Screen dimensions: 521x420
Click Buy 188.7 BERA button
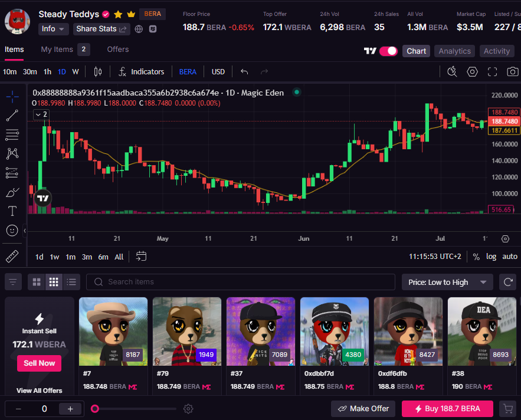[x=447, y=409]
